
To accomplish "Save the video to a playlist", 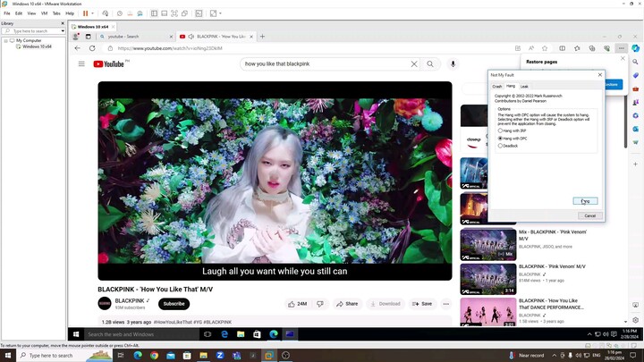I will [x=422, y=304].
